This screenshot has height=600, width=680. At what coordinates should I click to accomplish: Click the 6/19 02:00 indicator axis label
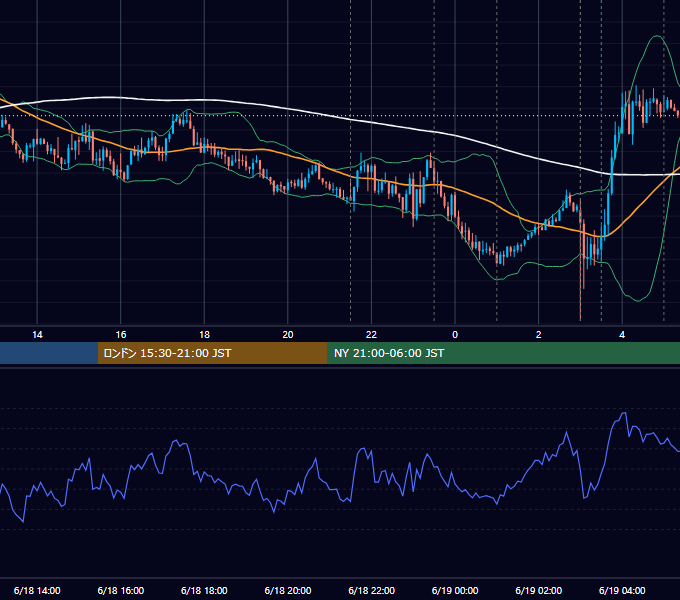539,590
